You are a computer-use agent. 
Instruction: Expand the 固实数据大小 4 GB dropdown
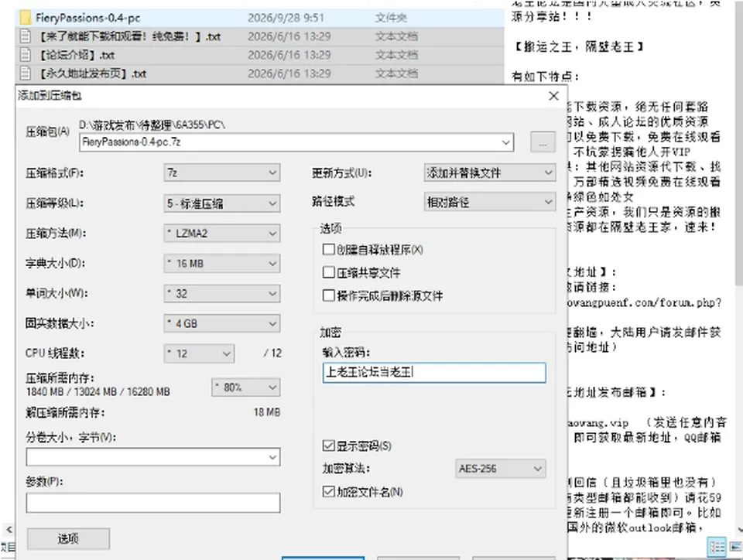click(222, 324)
